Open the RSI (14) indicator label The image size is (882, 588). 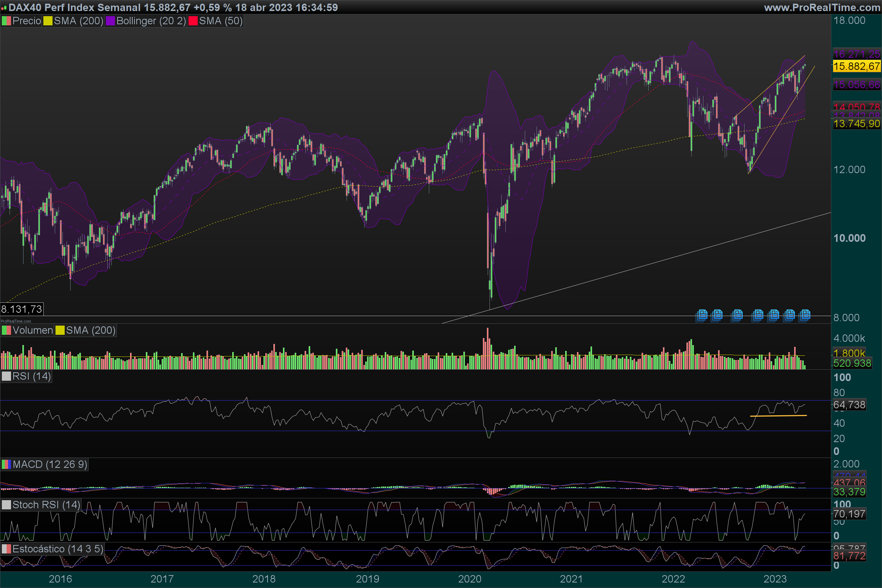coord(31,376)
